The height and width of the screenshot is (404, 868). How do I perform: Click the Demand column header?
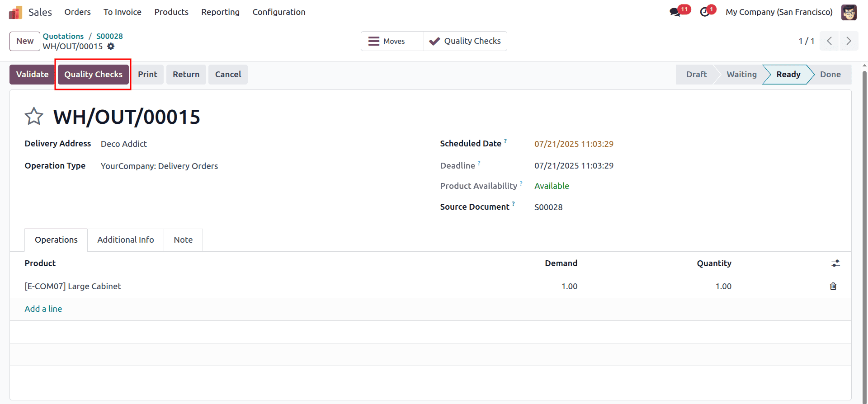click(561, 263)
